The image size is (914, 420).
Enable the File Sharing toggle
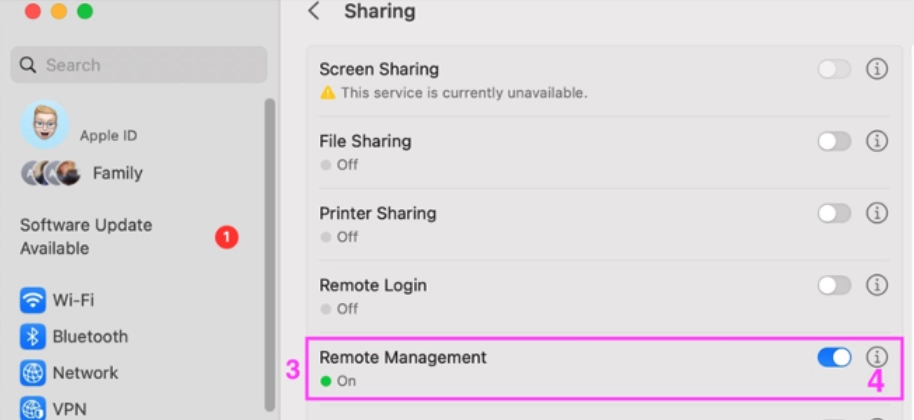click(834, 141)
